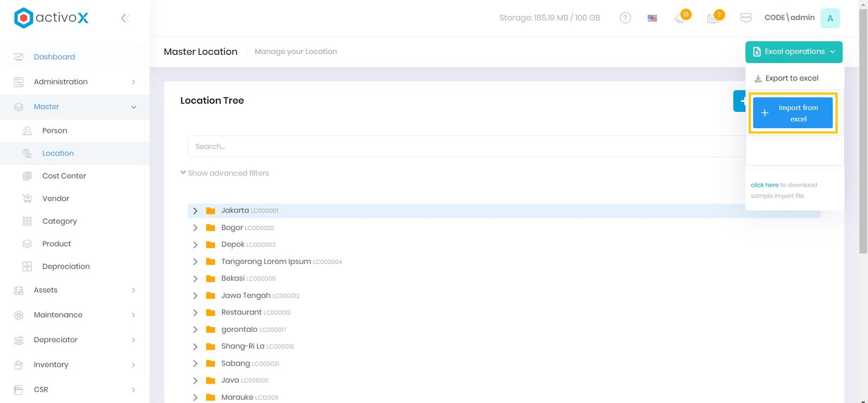Expand the Bogor tree node
Screen dimensions: 868x403
coord(195,228)
